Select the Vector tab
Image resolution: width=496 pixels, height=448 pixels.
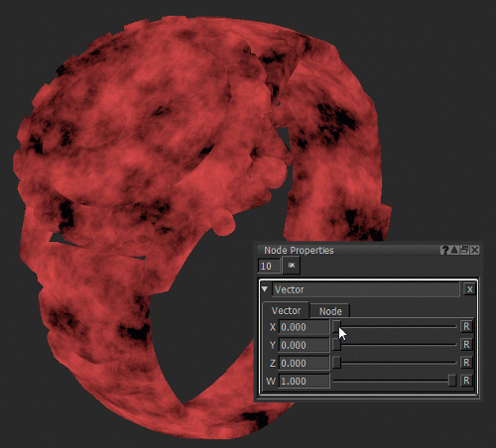(286, 310)
